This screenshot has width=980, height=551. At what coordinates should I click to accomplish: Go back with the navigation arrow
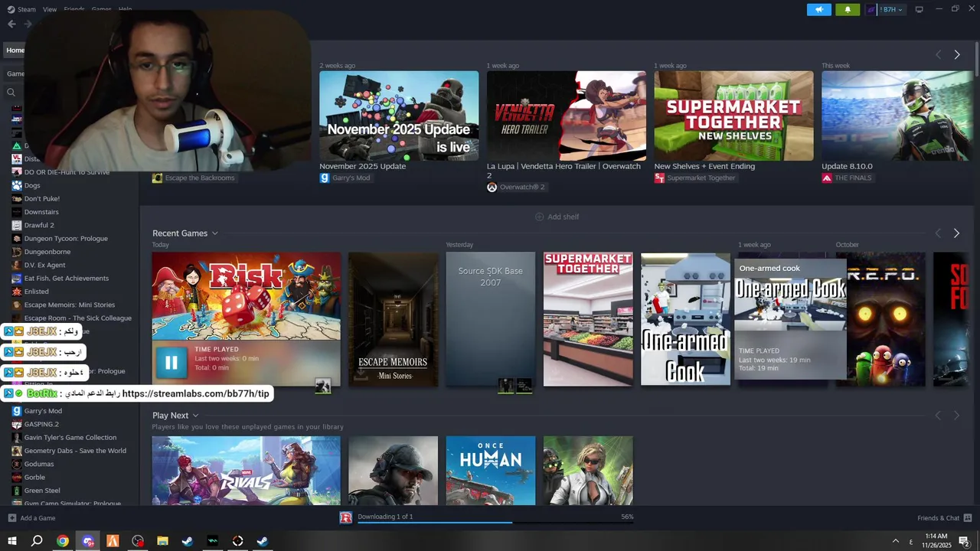[x=11, y=24]
